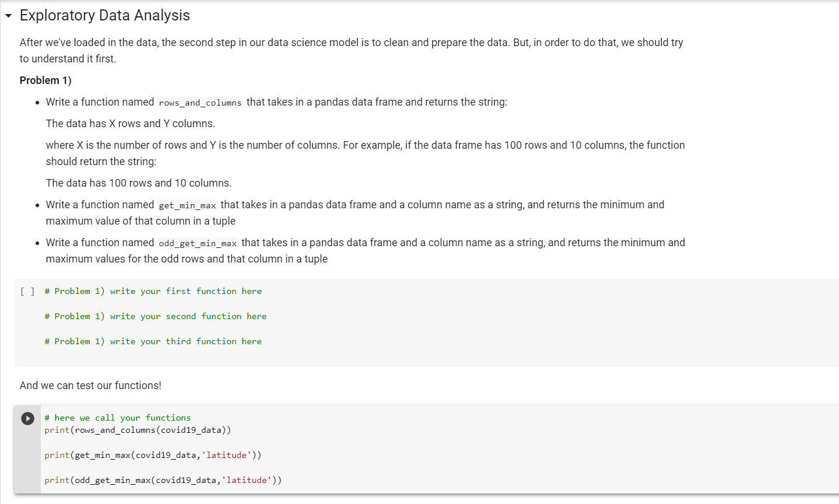Image resolution: width=839 pixels, height=504 pixels.
Task: Click the Exploratory Data Analysis heading text
Action: click(104, 15)
